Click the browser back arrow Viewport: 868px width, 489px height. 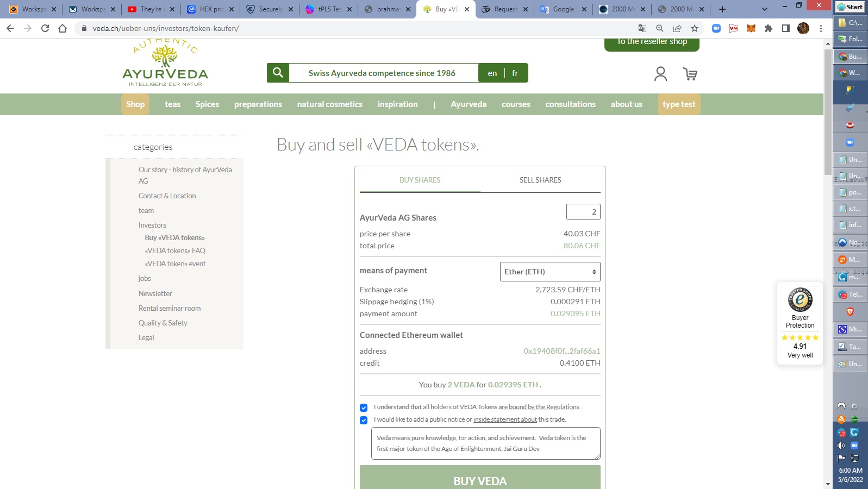point(10,28)
